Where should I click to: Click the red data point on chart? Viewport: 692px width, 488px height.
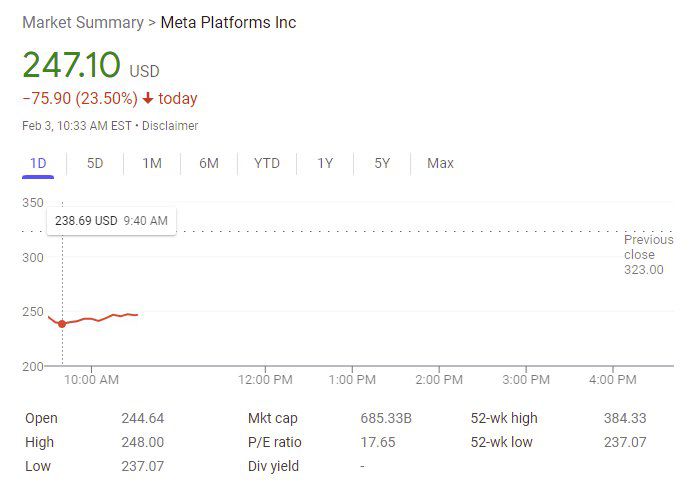pyautogui.click(x=62, y=323)
